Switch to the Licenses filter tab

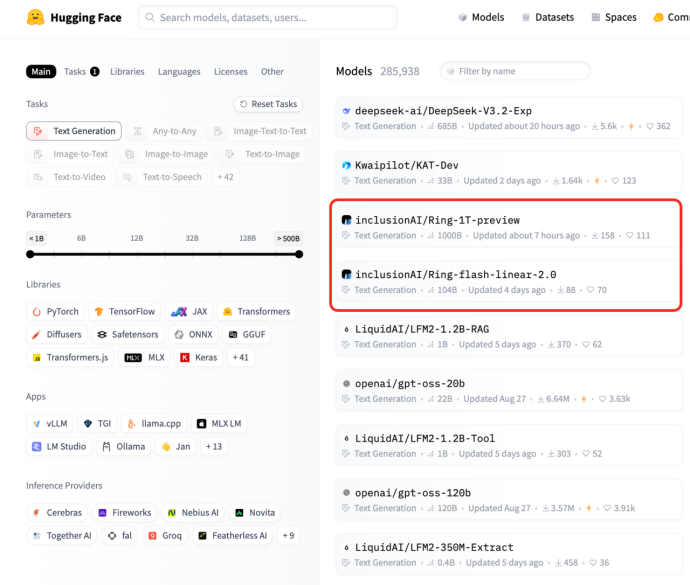point(230,72)
